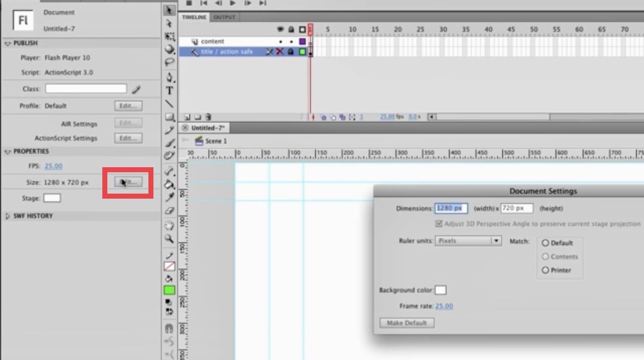The width and height of the screenshot is (644, 360).
Task: Click the new folder icon in timeline
Action: (x=197, y=117)
